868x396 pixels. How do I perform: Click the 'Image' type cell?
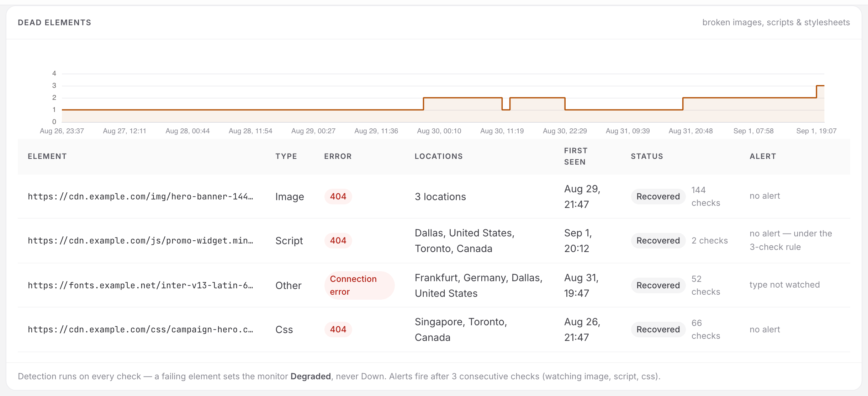[x=290, y=197]
